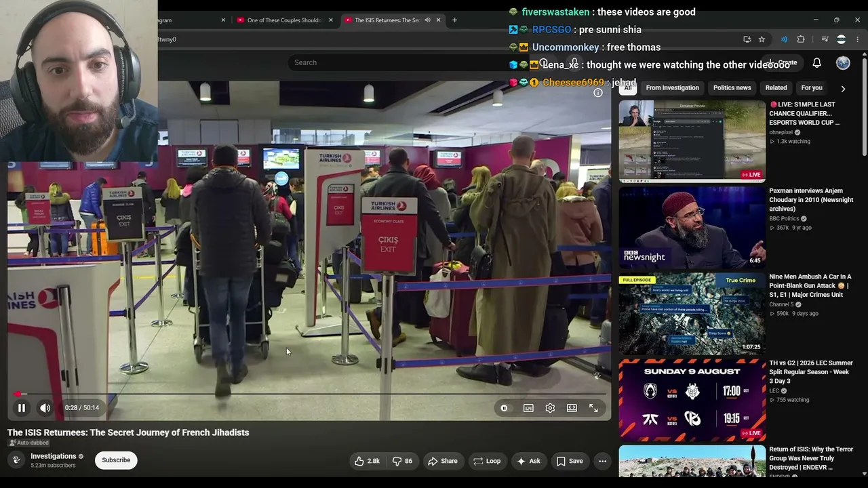The image size is (868, 488).
Task: Open the Paxman interviews Anjem Choudary thumbnail
Action: point(692,228)
